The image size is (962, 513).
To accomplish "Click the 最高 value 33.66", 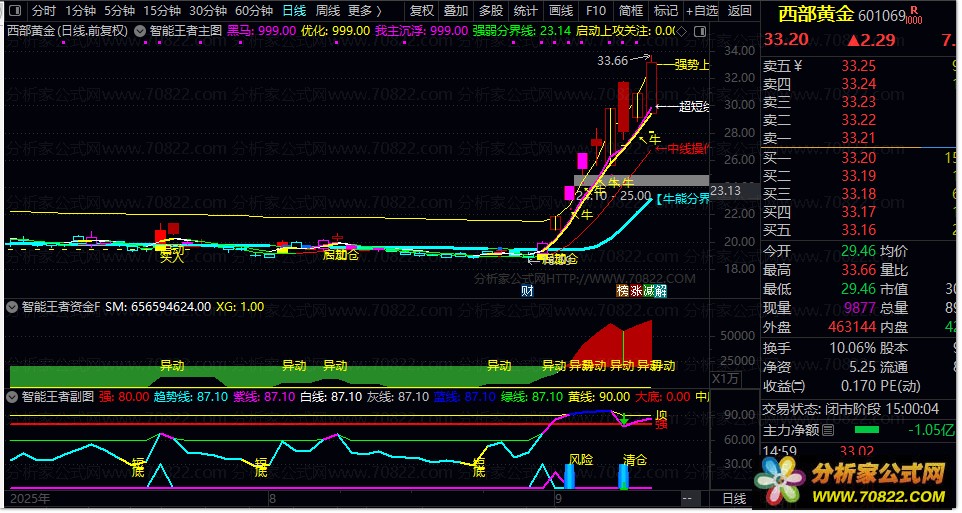I will click(x=858, y=270).
